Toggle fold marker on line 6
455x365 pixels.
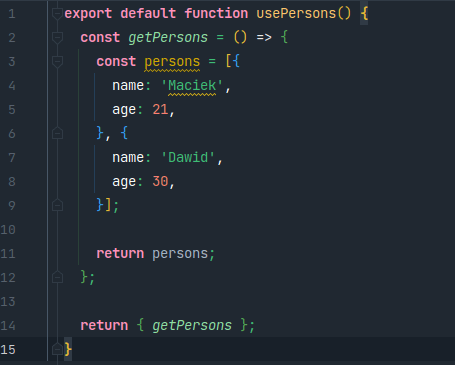pyautogui.click(x=57, y=134)
